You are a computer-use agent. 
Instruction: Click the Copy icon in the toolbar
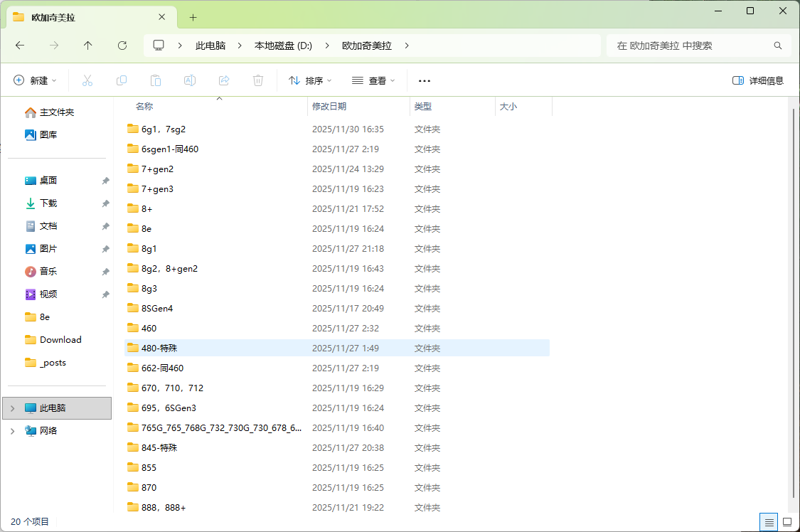[122, 80]
